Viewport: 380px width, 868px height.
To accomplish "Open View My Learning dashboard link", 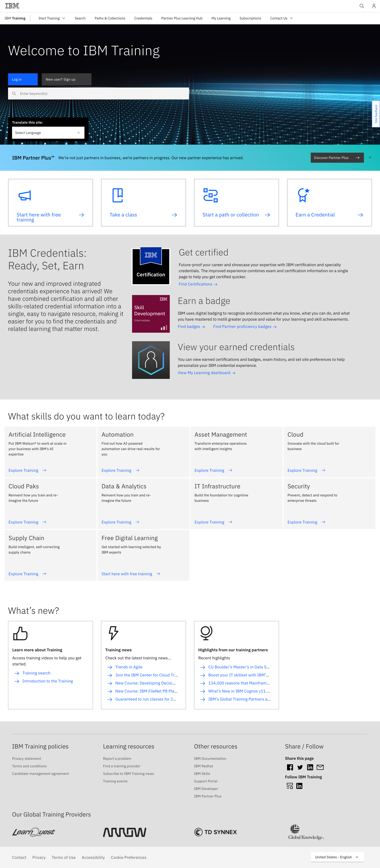I will (x=206, y=373).
